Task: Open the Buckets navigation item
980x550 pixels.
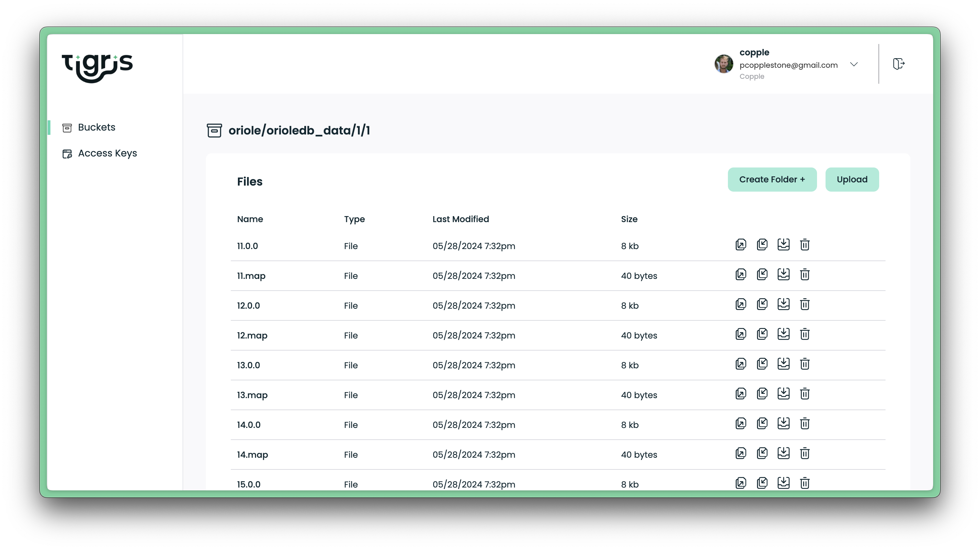Action: coord(96,127)
